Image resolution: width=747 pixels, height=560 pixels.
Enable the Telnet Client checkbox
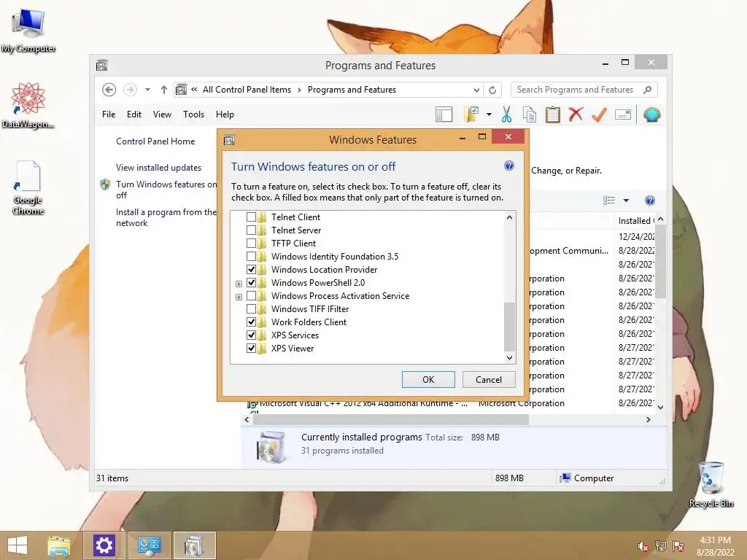tap(251, 217)
